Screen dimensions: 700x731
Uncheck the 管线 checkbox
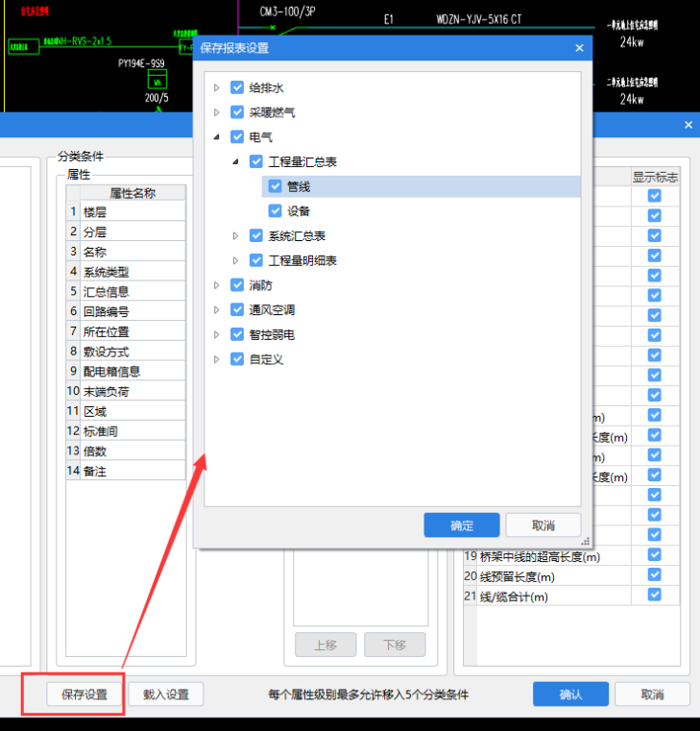point(276,186)
